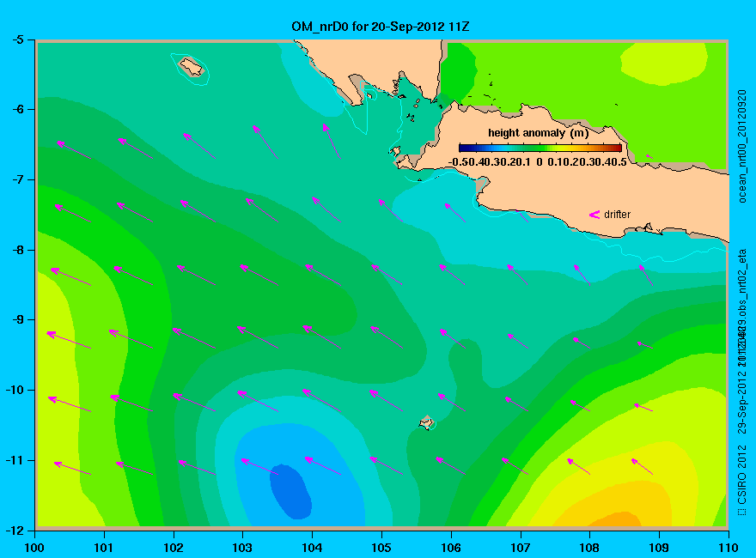Click the small island near 102E, 5.4S

pyautogui.click(x=192, y=66)
